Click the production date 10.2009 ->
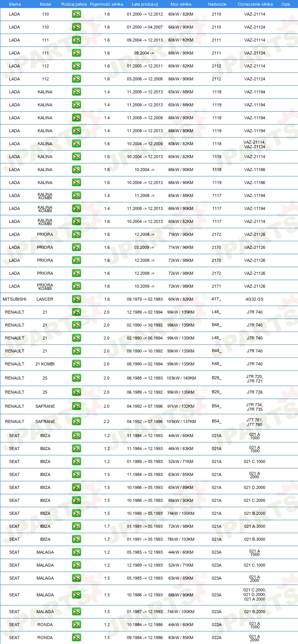Screen dimensions: 298x644 point(144,286)
